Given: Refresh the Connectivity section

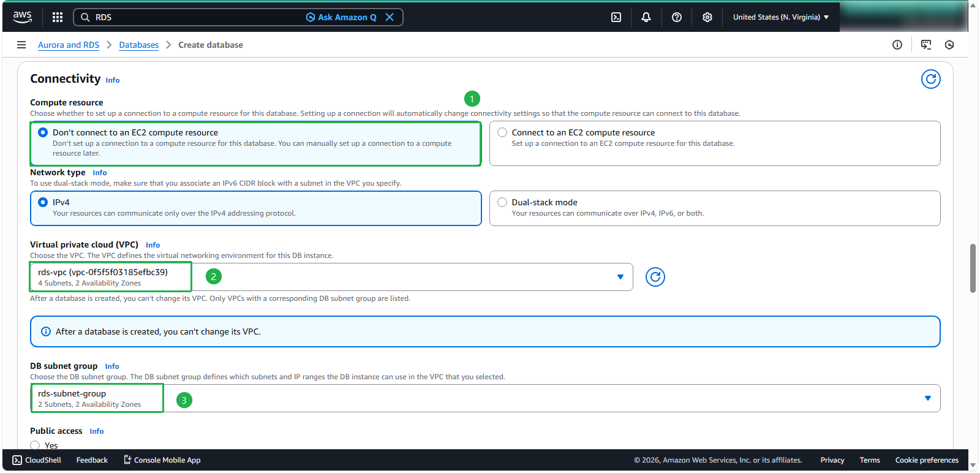Looking at the screenshot, I should coord(931,79).
